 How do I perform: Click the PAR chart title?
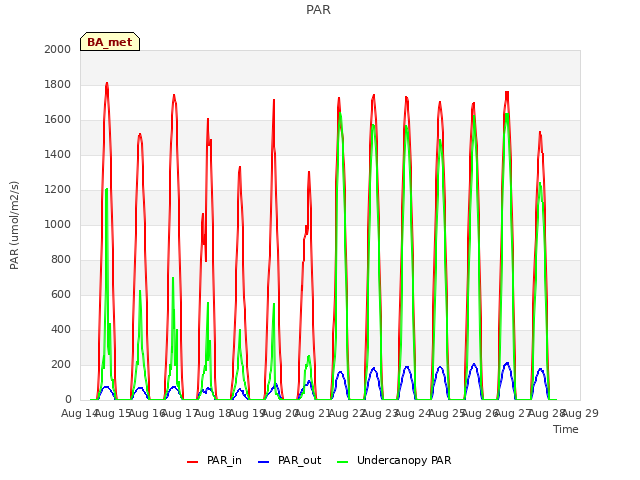(318, 10)
